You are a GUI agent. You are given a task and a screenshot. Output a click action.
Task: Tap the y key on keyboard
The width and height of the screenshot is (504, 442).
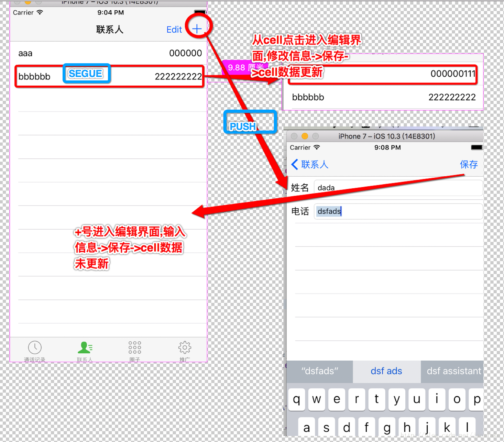coord(397,399)
